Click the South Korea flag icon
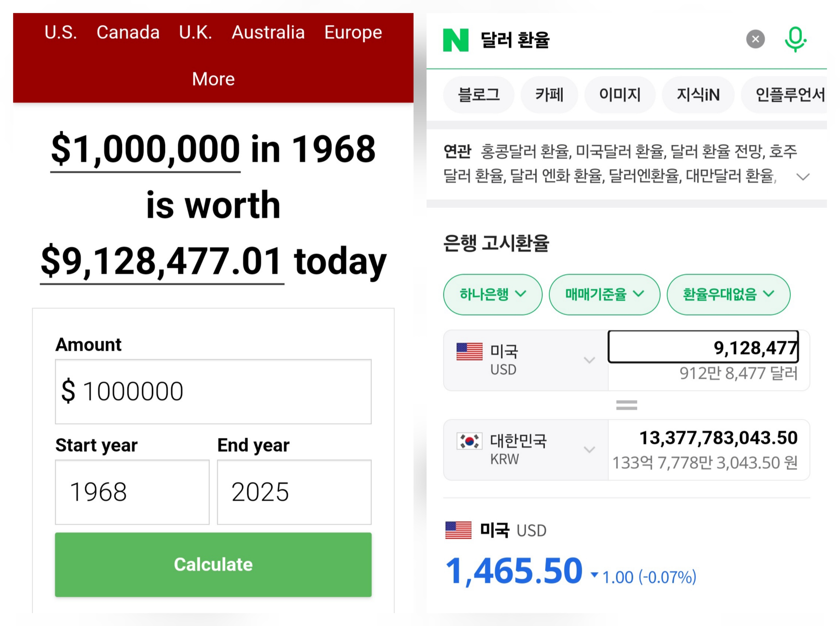Viewport: 840px width, 626px height. tap(469, 441)
